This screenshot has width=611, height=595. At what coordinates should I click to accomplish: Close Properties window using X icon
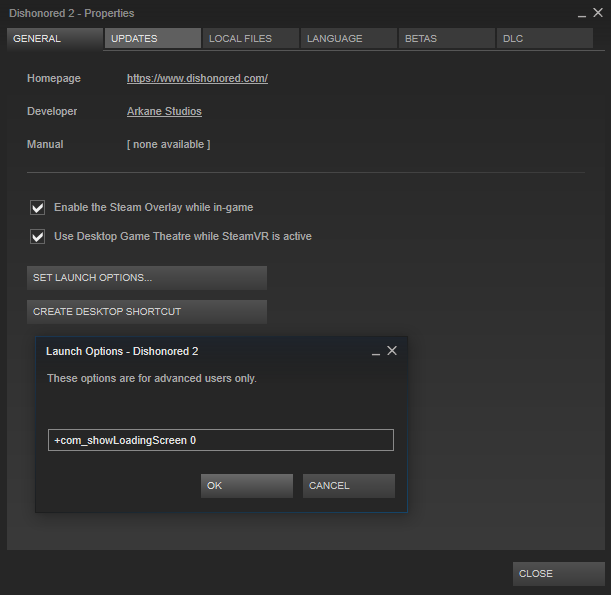pos(598,13)
